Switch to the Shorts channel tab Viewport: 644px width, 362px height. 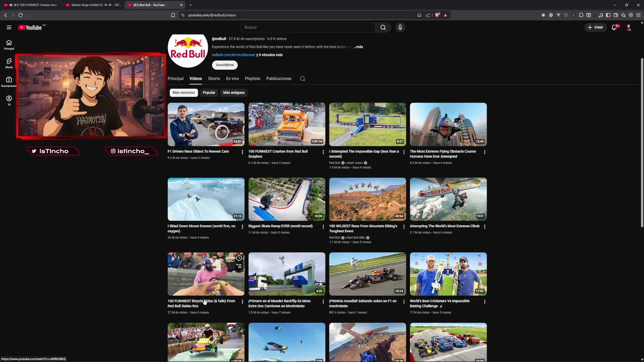click(214, 78)
